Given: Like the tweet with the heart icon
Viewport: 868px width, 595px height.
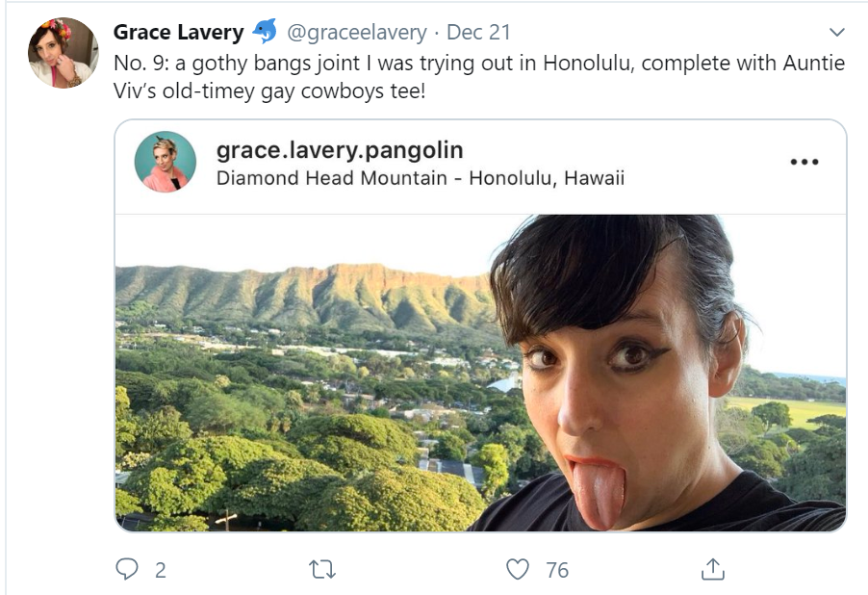Looking at the screenshot, I should pos(518,569).
